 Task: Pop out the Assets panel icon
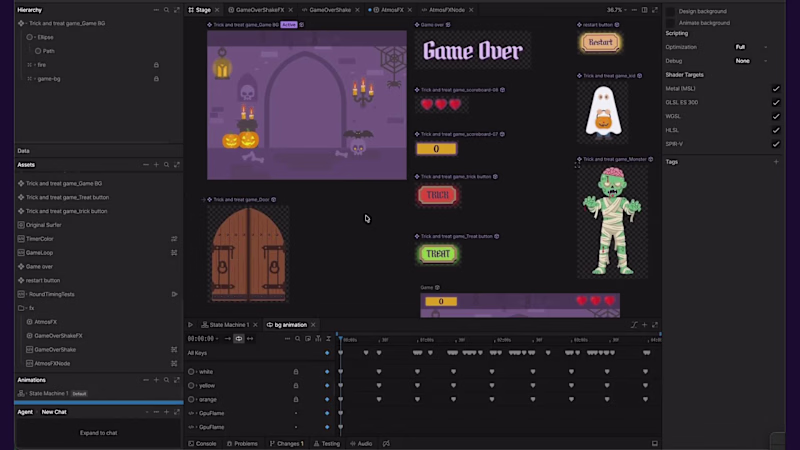pyautogui.click(x=177, y=165)
